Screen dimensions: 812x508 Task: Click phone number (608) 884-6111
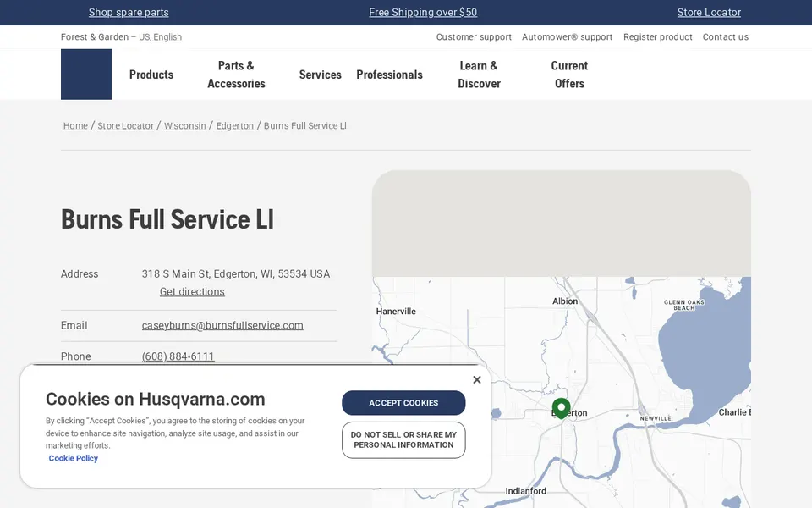pyautogui.click(x=178, y=356)
